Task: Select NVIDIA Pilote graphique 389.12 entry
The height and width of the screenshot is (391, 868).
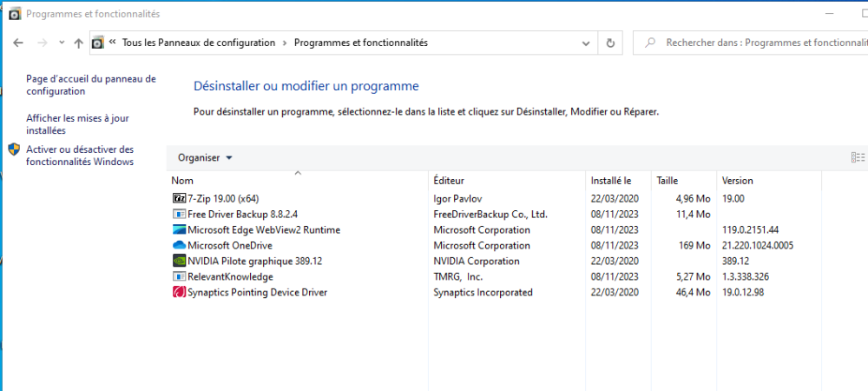Action: pyautogui.click(x=254, y=261)
